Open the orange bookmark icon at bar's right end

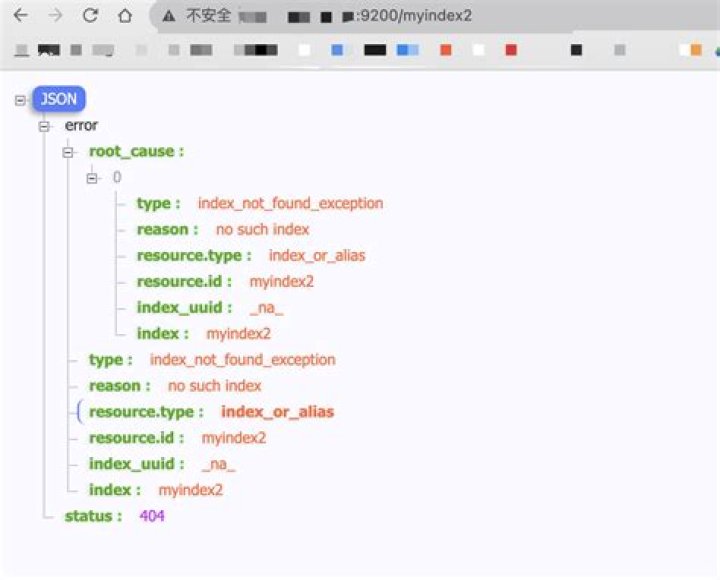pos(696,50)
